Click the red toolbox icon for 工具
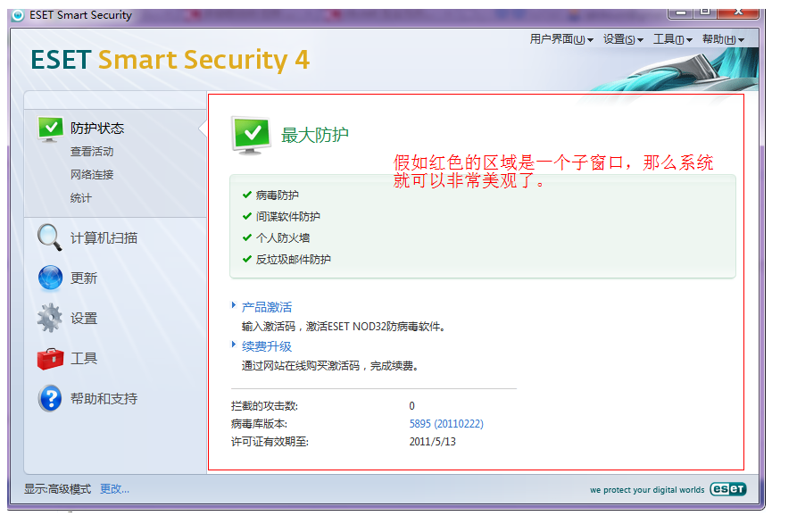The width and height of the screenshot is (797, 532). [x=50, y=359]
